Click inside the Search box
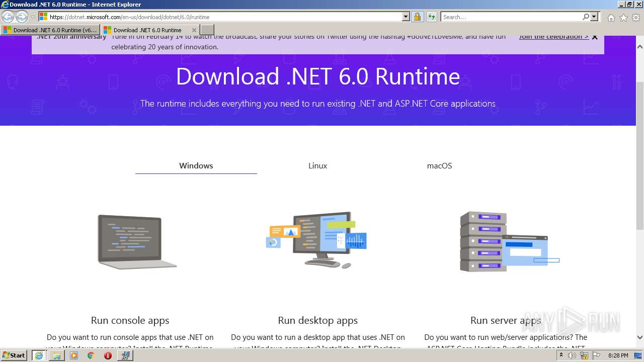Image resolution: width=644 pixels, height=362 pixels. pyautogui.click(x=511, y=17)
